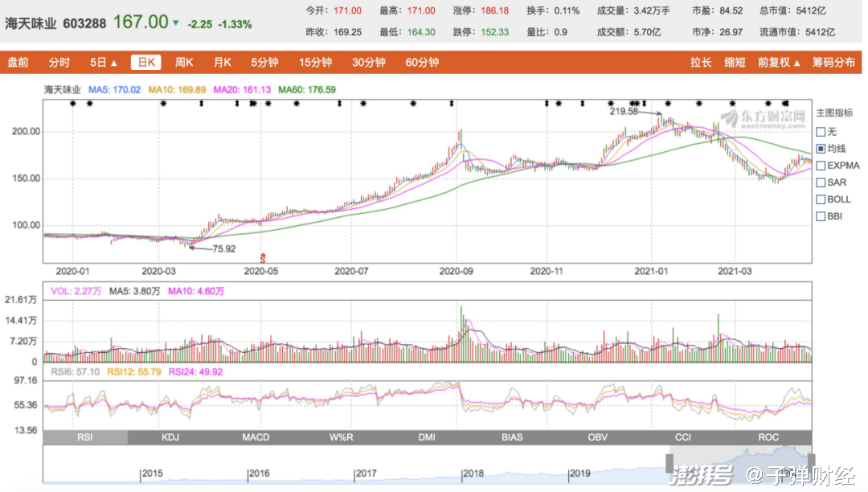Image resolution: width=868 pixels, height=492 pixels.
Task: Switch to the KDJ indicator tab
Action: tap(170, 437)
